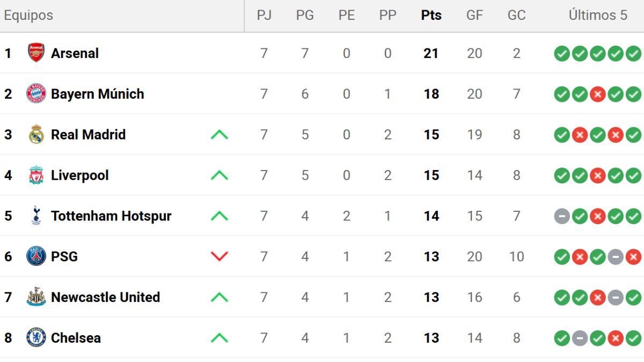Click the Arsenal crest icon
The image size is (644, 362).
pyautogui.click(x=36, y=53)
